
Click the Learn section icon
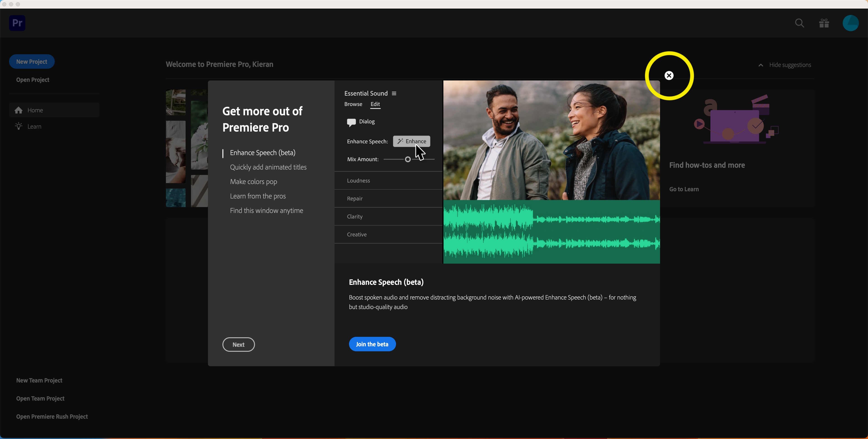click(19, 126)
